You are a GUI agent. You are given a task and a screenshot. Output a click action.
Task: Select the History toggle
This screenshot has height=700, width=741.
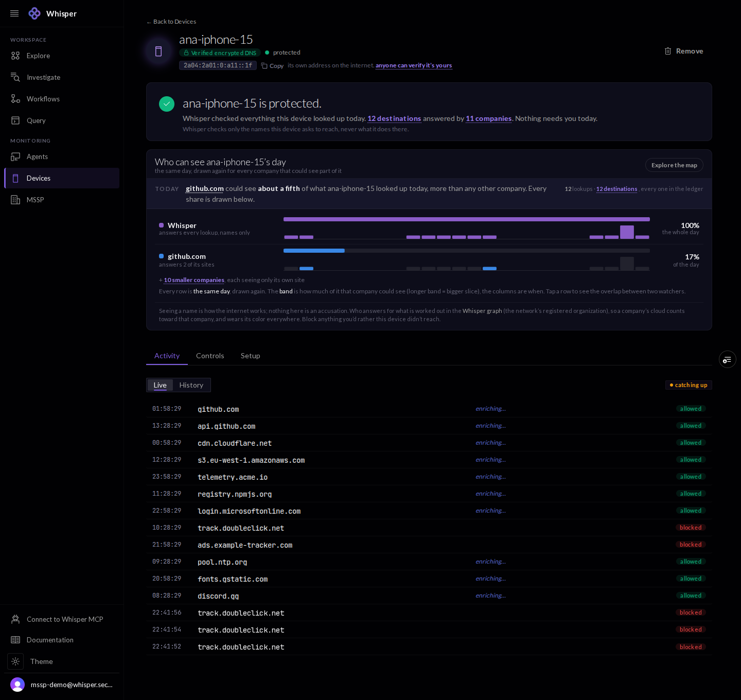pyautogui.click(x=191, y=385)
